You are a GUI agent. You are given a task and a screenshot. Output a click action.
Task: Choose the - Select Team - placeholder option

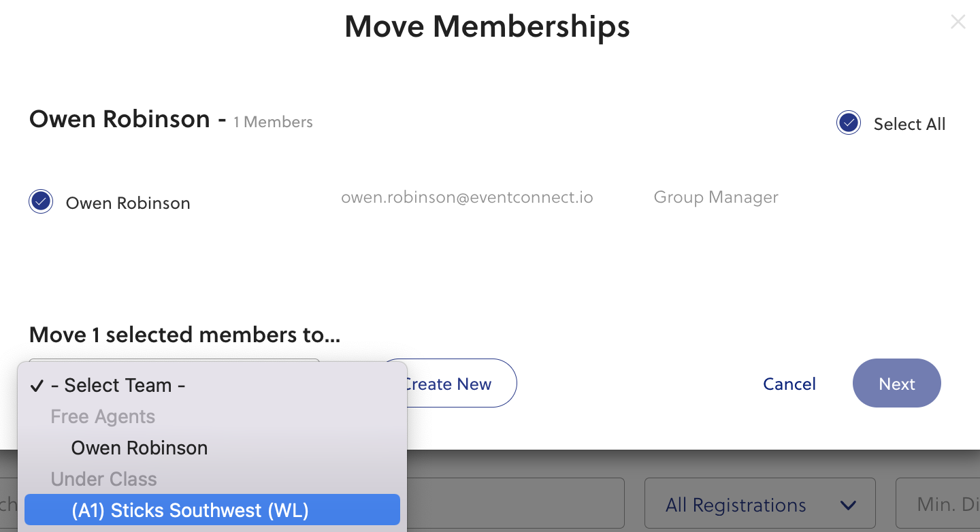[x=118, y=386]
